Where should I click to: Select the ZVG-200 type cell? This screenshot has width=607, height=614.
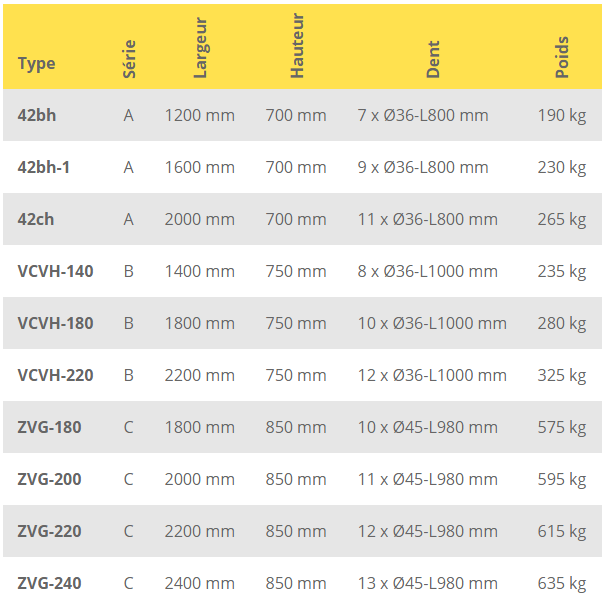click(x=50, y=480)
